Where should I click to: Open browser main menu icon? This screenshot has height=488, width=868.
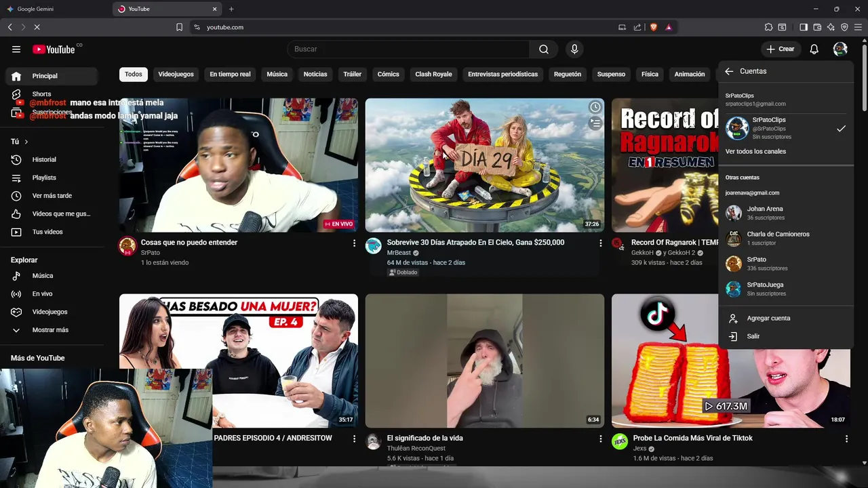[858, 27]
